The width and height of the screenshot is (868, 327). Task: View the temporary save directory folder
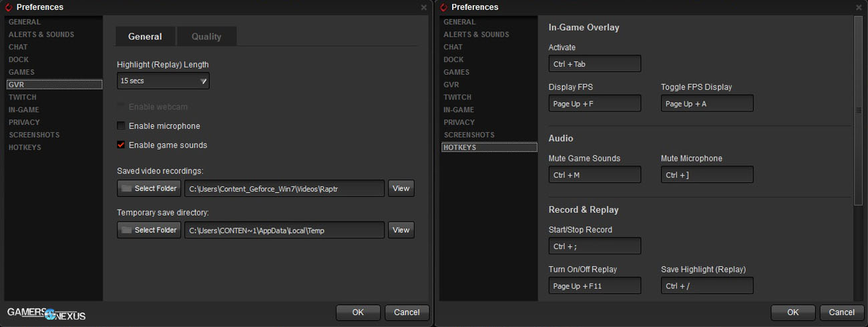(401, 230)
